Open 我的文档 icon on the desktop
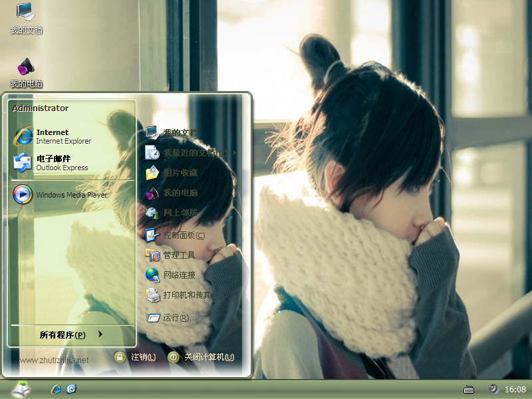Screen dimensions: 532x399 (26, 18)
